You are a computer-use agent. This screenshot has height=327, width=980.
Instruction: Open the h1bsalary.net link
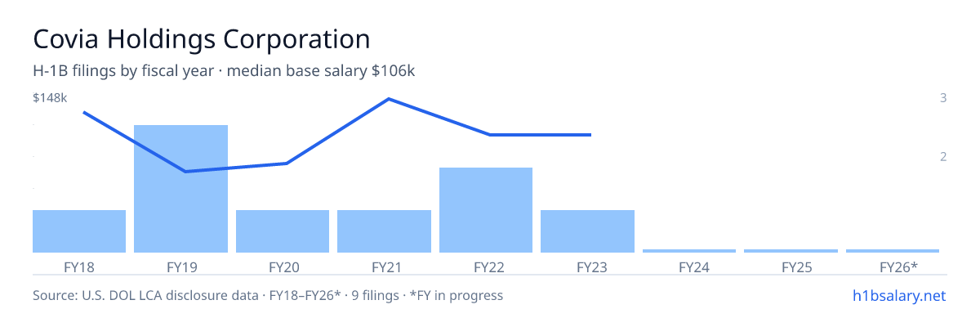898,295
